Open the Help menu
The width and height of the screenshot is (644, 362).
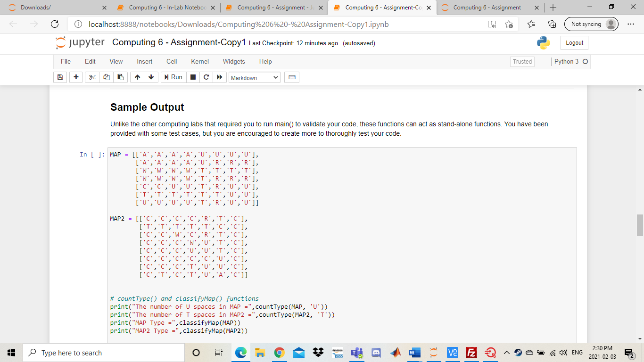[x=265, y=61]
